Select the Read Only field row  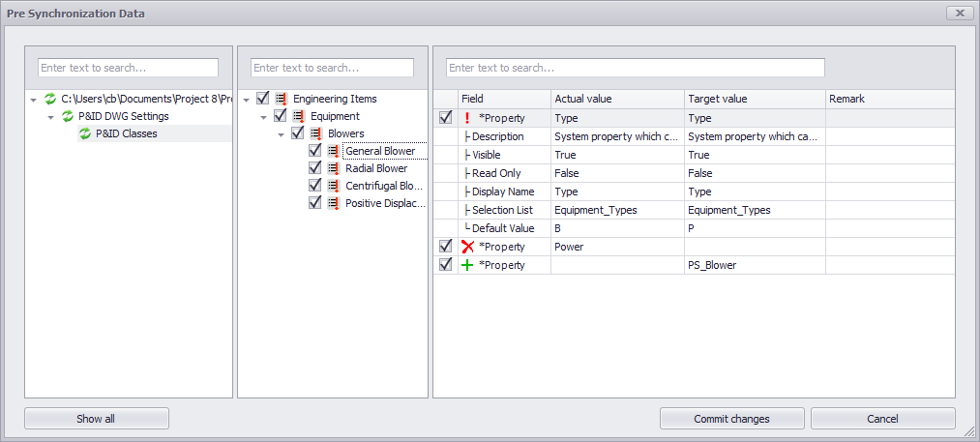click(x=694, y=173)
